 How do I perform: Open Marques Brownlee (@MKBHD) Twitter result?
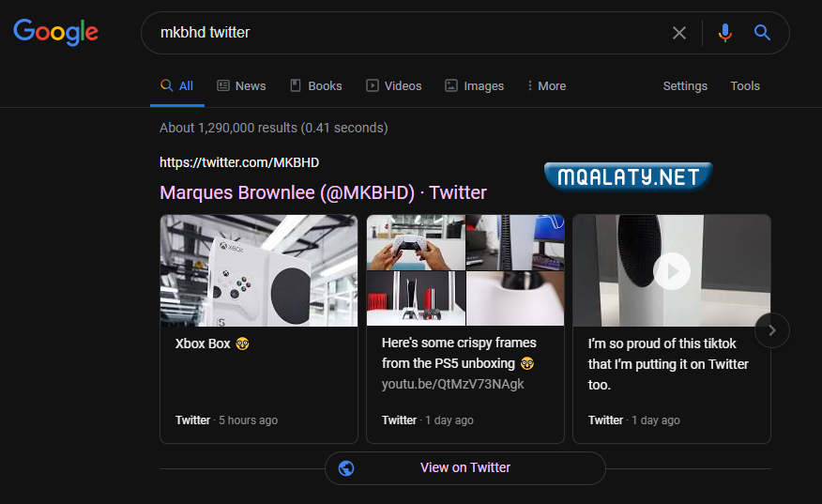coord(323,193)
